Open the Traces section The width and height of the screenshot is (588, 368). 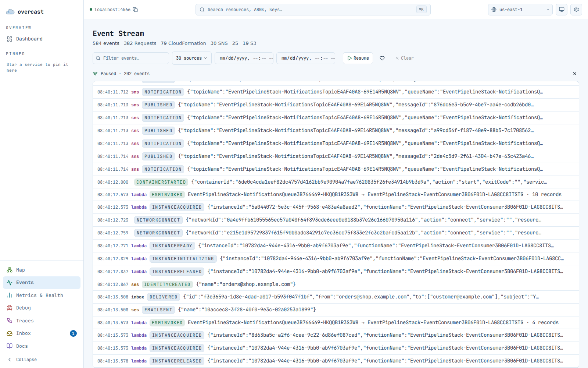(x=42, y=321)
